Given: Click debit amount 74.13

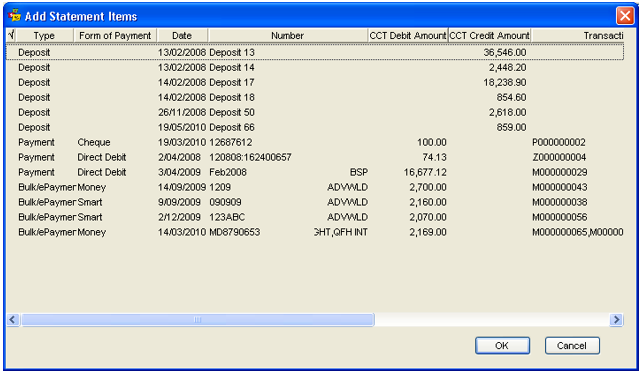Looking at the screenshot, I should 434,157.
